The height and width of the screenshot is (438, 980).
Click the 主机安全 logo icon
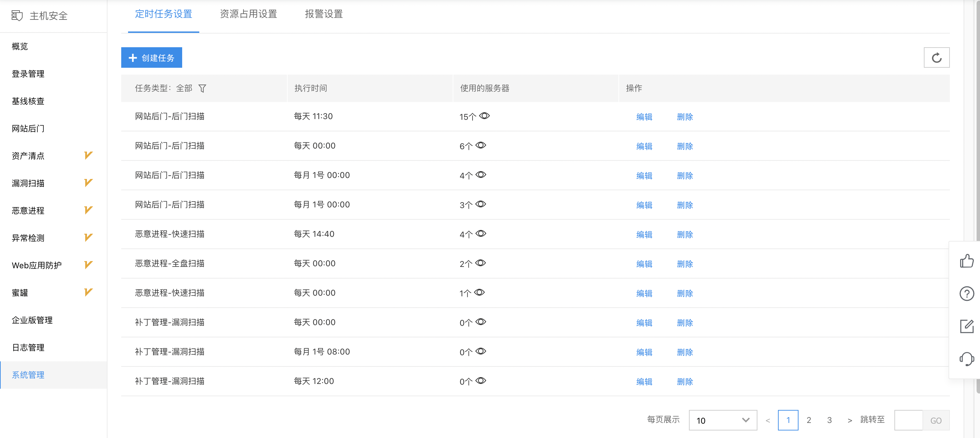coord(17,16)
